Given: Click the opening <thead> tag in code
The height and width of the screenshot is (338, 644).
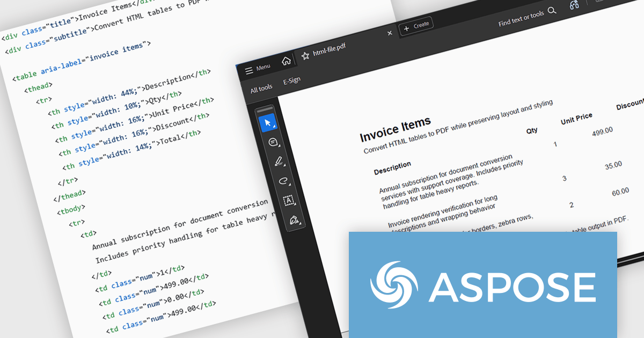Looking at the screenshot, I should coord(38,86).
